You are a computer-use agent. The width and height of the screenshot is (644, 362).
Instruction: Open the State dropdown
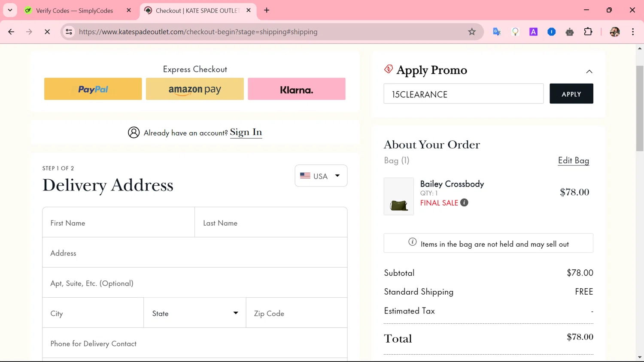195,313
